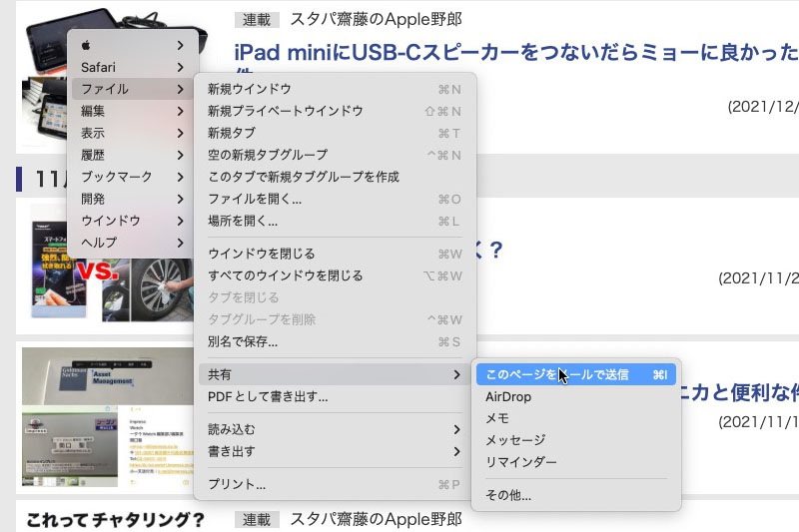Image resolution: width=799 pixels, height=532 pixels.
Task: Open the 表示 menu entry
Action: tap(132, 133)
